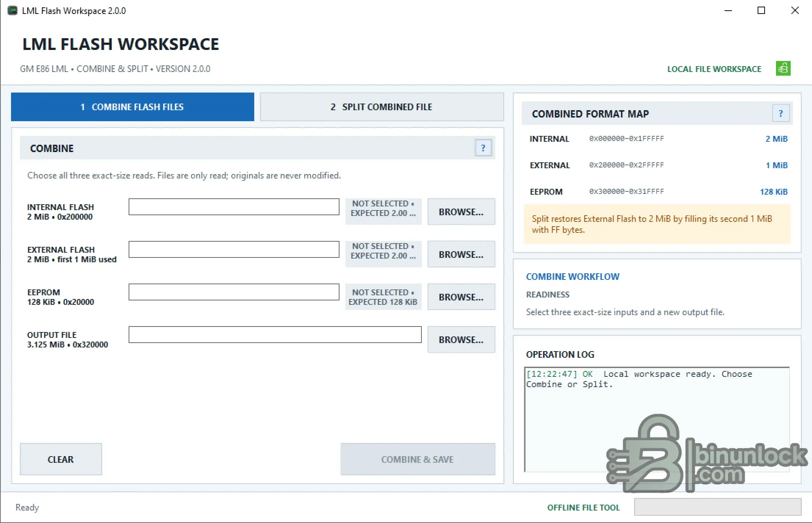This screenshot has width=812, height=523.
Task: Switch to Split Combined File tab
Action: point(382,107)
